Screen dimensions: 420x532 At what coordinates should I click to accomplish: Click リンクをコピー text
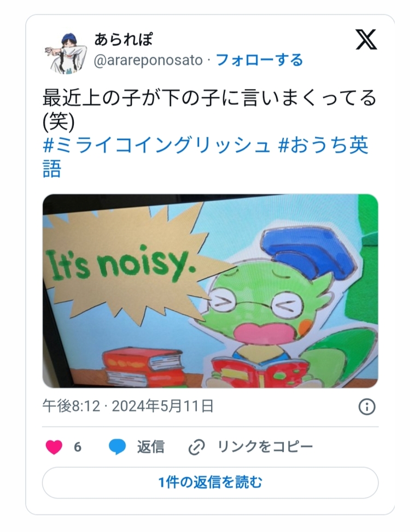265,447
